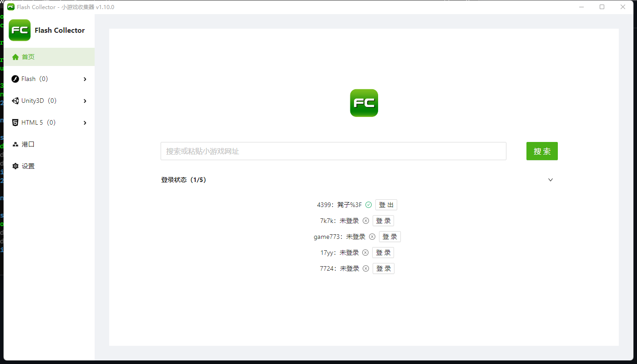Open the HTML 5 section from the sidebar
The image size is (637, 364).
pos(35,122)
